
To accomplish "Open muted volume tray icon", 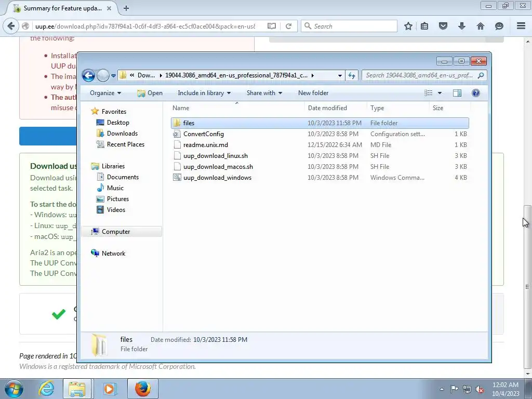I will point(480,389).
